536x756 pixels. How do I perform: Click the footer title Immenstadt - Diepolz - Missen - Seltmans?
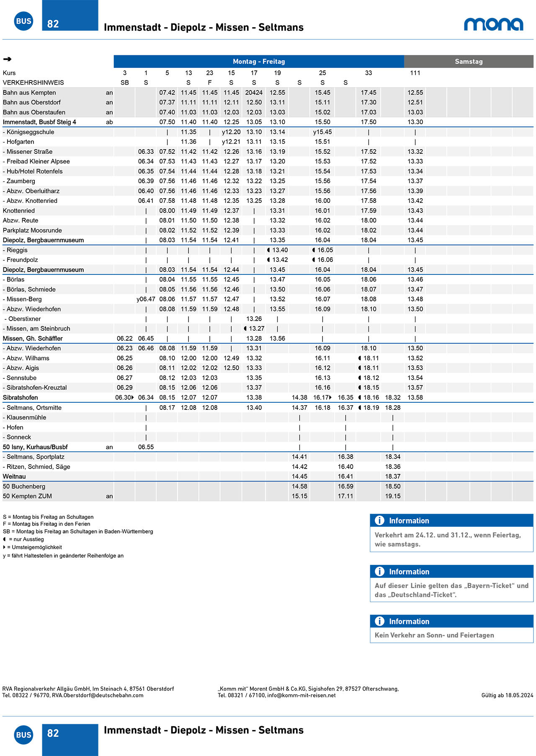click(x=204, y=730)
